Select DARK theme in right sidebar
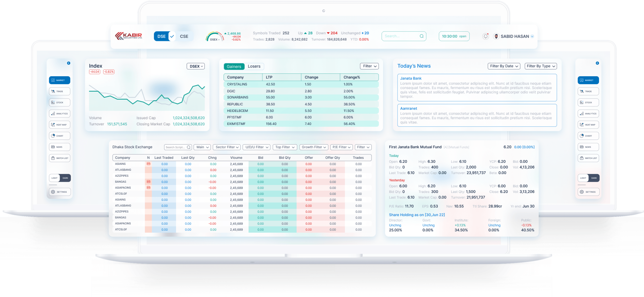Image resolution: width=644 pixels, height=297 pixels. [594, 178]
